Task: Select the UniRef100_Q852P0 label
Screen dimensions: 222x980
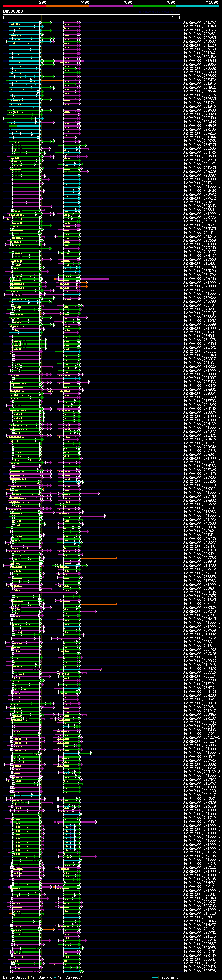Action: coord(199,271)
